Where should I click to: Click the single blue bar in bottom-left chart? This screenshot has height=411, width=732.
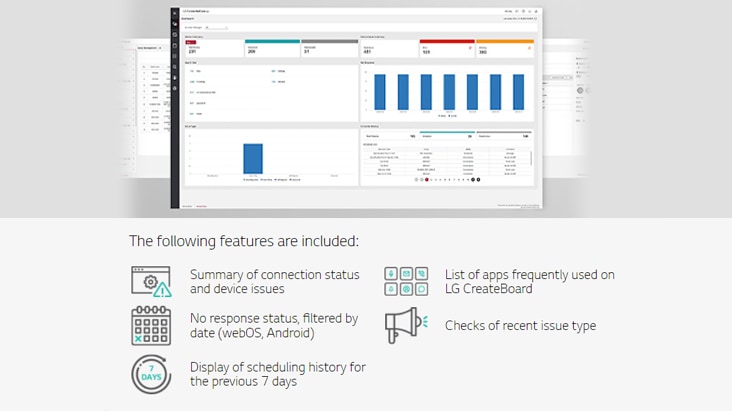[x=253, y=159]
